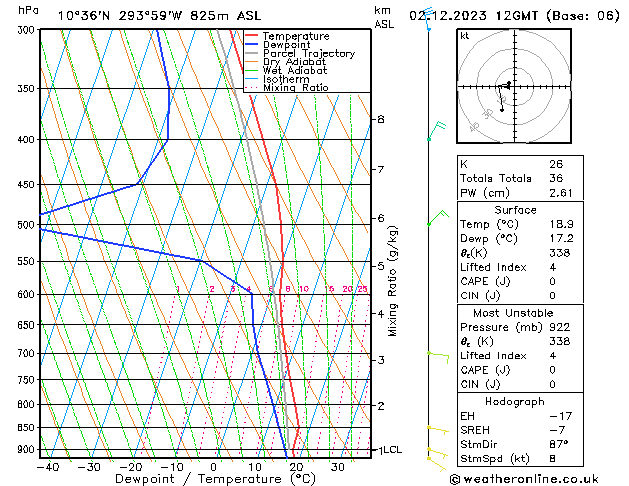Click the "kt" label in the hodograph
The width and height of the screenshot is (629, 486).
(x=465, y=36)
